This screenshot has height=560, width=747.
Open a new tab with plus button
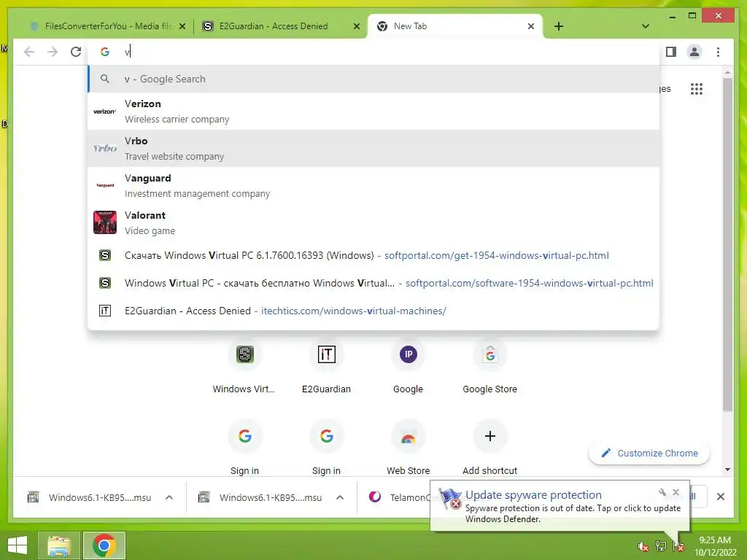click(x=559, y=26)
